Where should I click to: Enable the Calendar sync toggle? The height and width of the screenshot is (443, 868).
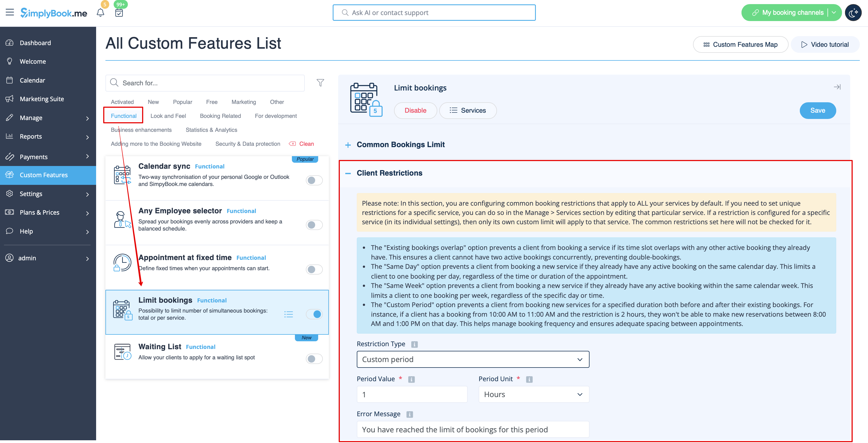(314, 180)
